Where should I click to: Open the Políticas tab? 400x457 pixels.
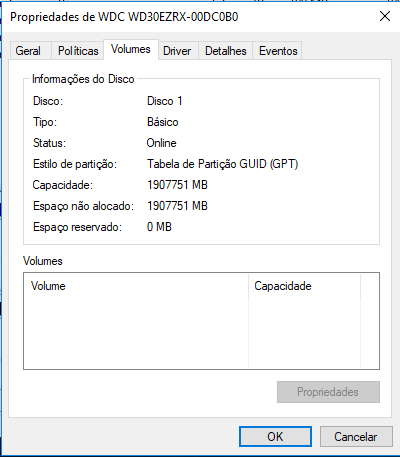[78, 51]
